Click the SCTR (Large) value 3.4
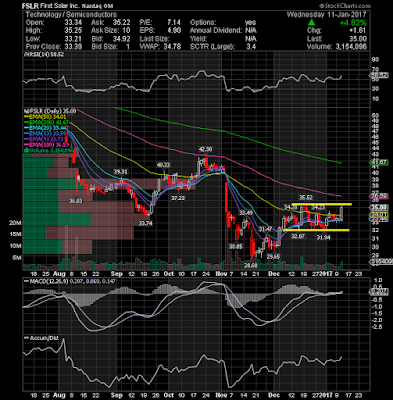This screenshot has width=393, height=400. coord(251,47)
